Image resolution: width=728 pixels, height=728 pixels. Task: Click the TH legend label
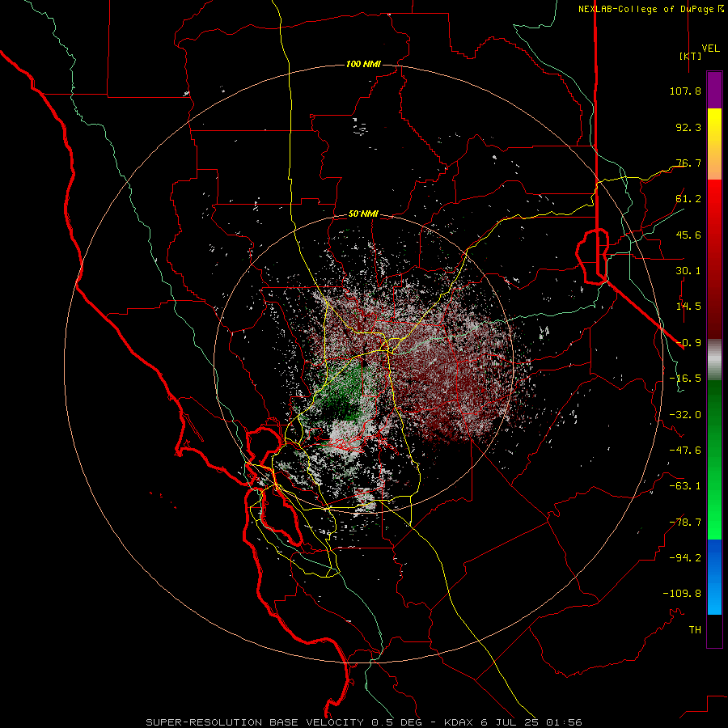coord(695,630)
